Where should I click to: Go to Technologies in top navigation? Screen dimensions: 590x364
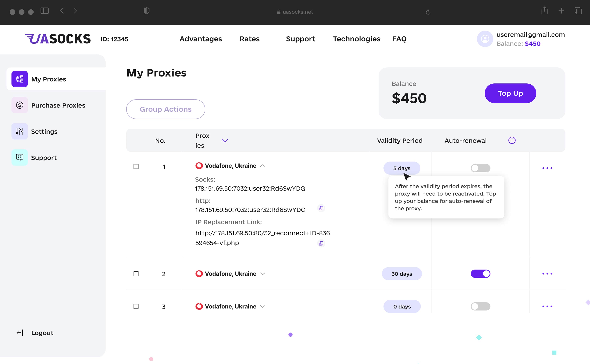[x=356, y=39]
